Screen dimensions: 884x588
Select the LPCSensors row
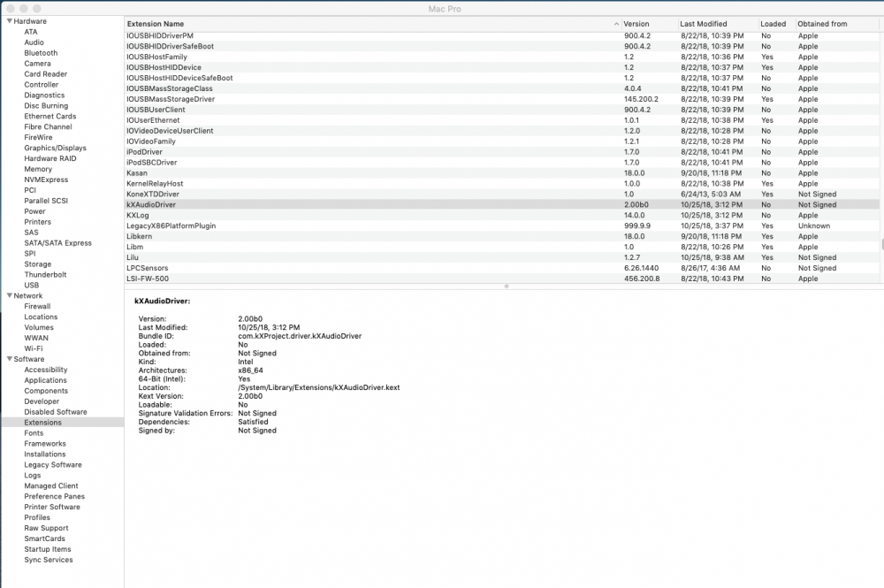502,268
